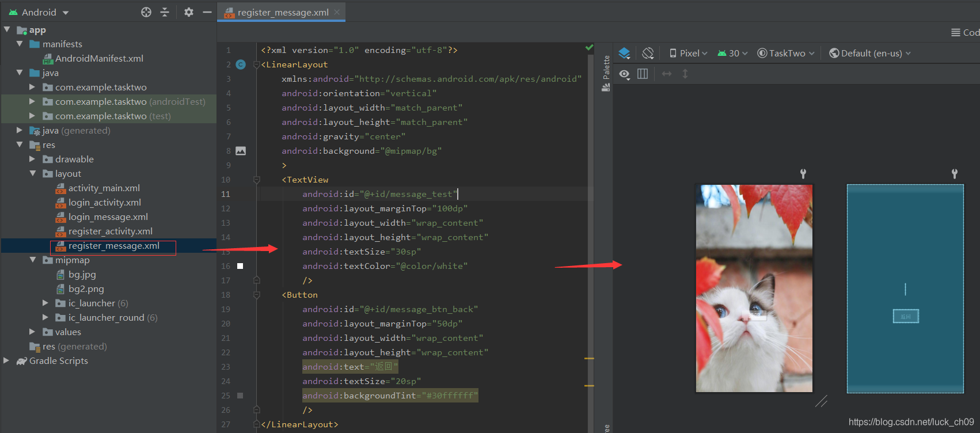The height and width of the screenshot is (433, 980).
Task: Collapse the app module node
Action: click(7, 29)
